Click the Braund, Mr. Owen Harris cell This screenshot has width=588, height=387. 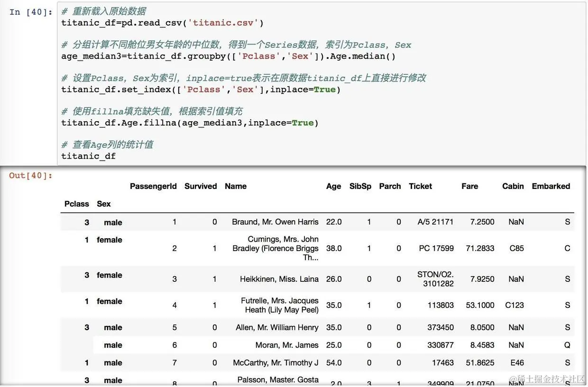coord(275,222)
